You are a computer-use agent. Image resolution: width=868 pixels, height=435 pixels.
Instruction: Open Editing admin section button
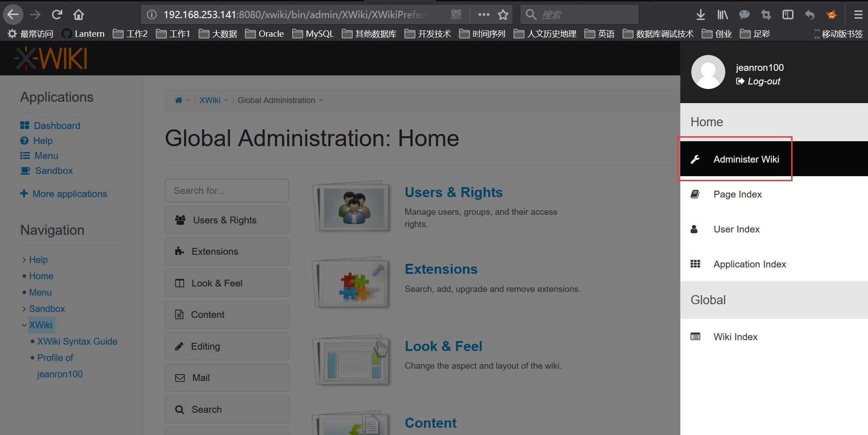point(227,346)
